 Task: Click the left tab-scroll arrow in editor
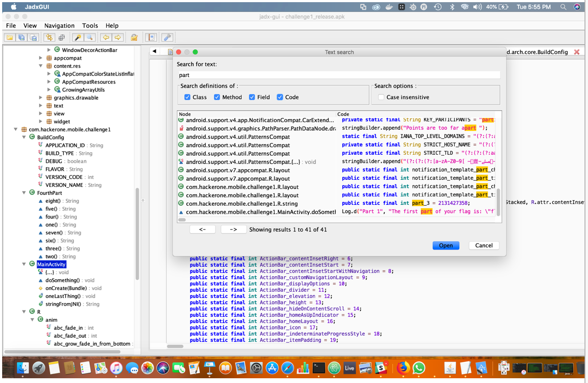[154, 51]
